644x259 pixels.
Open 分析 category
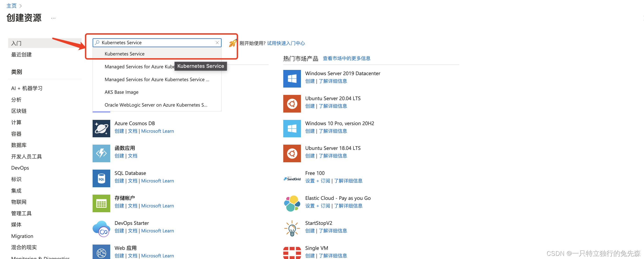[16, 100]
